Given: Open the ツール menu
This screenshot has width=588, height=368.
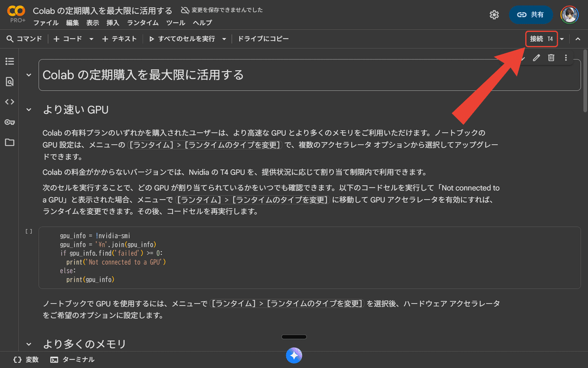Looking at the screenshot, I should point(175,23).
